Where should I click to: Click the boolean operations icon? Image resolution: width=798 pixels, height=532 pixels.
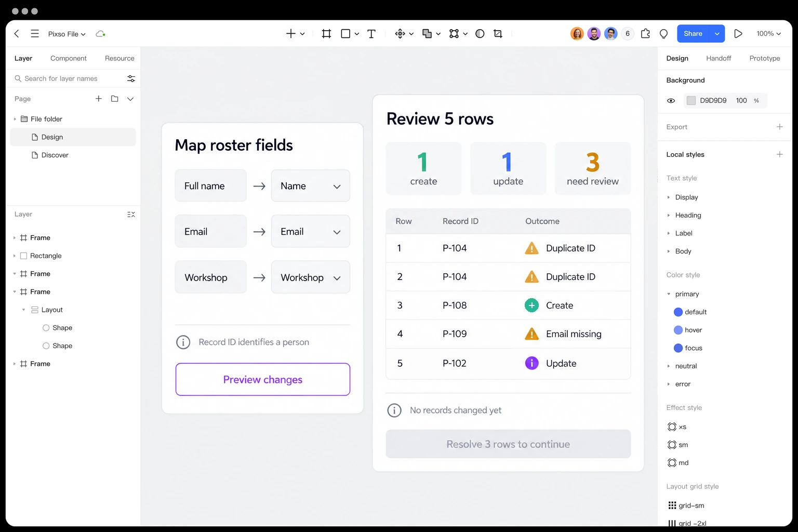pyautogui.click(x=427, y=34)
